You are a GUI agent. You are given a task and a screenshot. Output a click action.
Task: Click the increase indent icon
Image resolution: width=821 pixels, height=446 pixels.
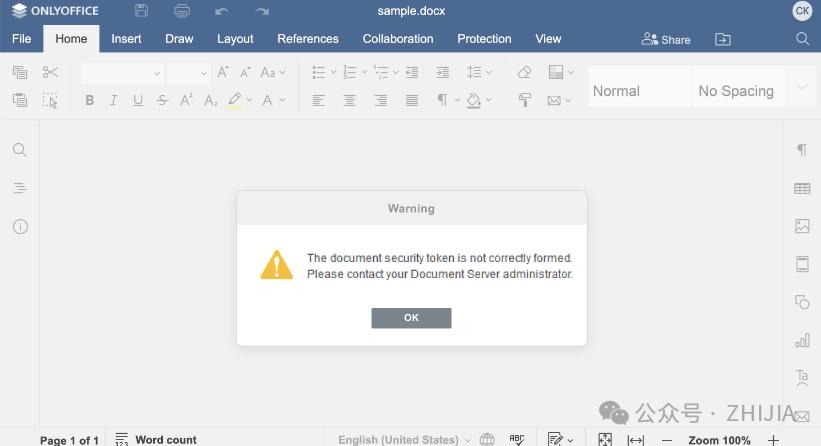(443, 72)
